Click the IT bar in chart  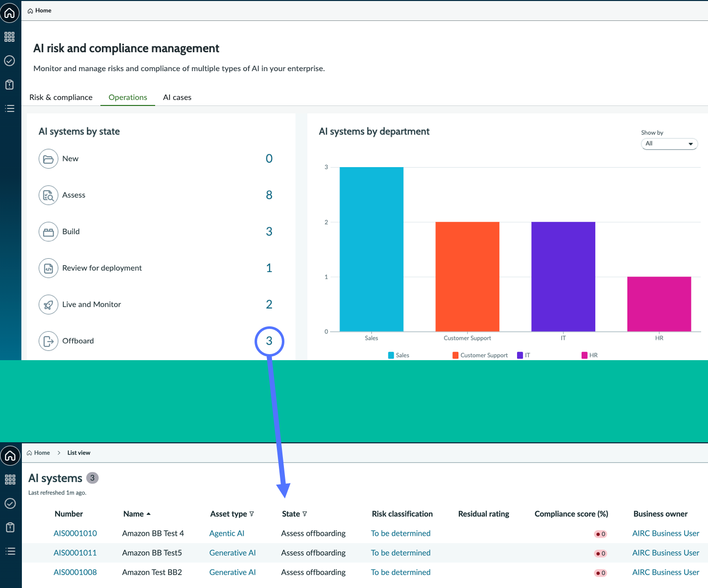(x=563, y=277)
